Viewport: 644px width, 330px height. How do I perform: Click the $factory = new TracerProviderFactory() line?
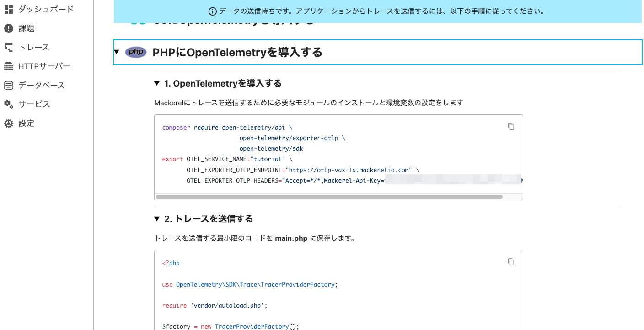[231, 326]
